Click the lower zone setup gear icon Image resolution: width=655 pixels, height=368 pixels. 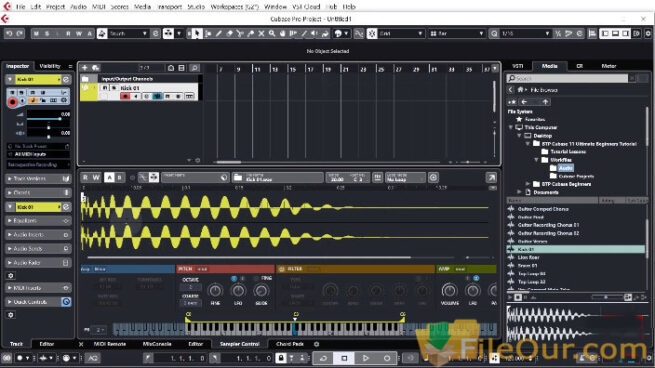(316, 344)
